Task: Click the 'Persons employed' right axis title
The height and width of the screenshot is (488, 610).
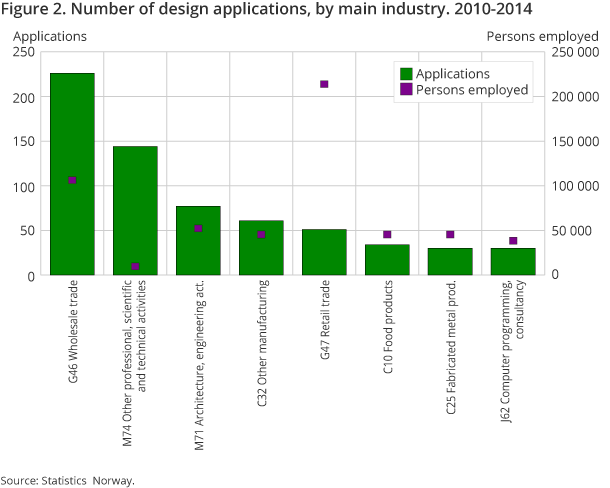Action: [541, 36]
